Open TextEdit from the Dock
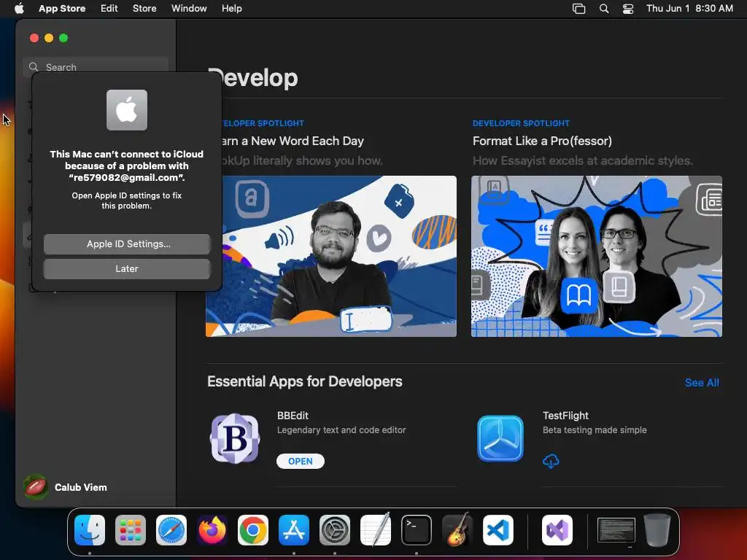Image resolution: width=747 pixels, height=560 pixels. coord(376,530)
